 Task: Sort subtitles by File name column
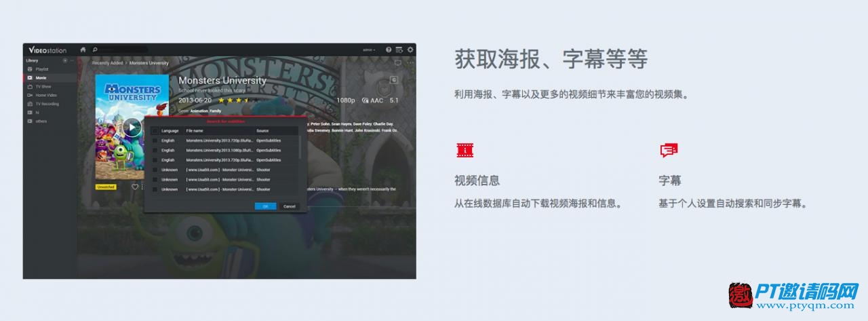[195, 130]
